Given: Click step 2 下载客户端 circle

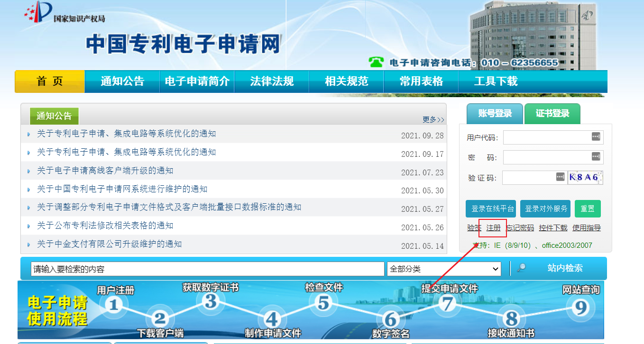Looking at the screenshot, I should coord(161,319).
